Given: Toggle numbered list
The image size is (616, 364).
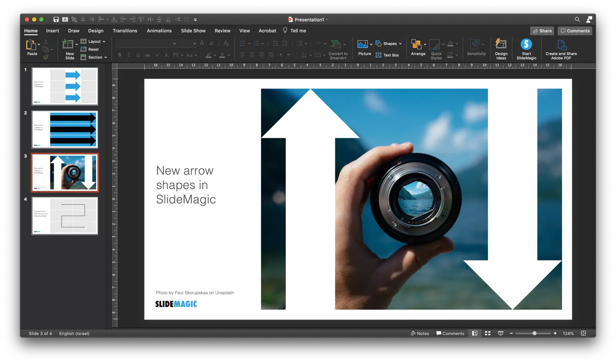Looking at the screenshot, I should tap(256, 43).
